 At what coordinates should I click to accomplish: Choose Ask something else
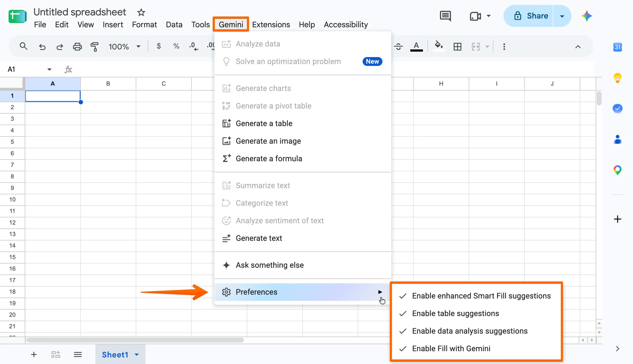point(303,265)
